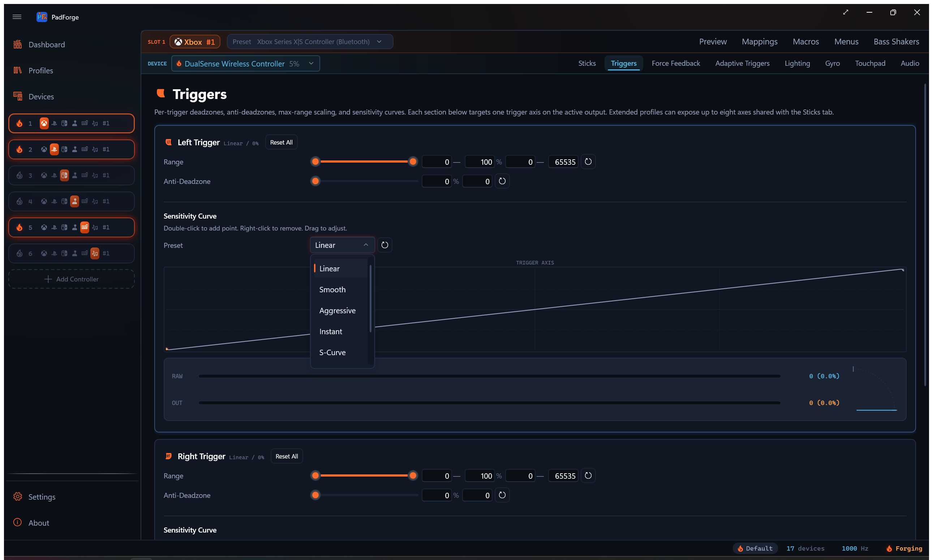Click Right Trigger Range slider minimum handle

[315, 476]
